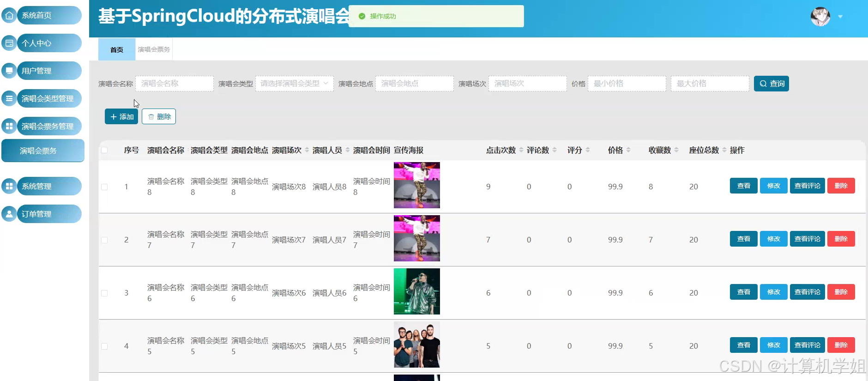Click the grid icon beside 演唱会票务管理

[x=9, y=126]
